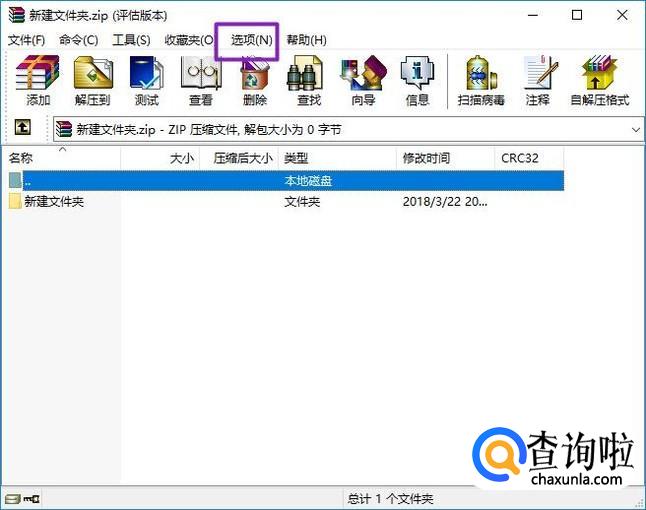Open the 收藏夹(O) menu
The width and height of the screenshot is (646, 510).
point(189,40)
